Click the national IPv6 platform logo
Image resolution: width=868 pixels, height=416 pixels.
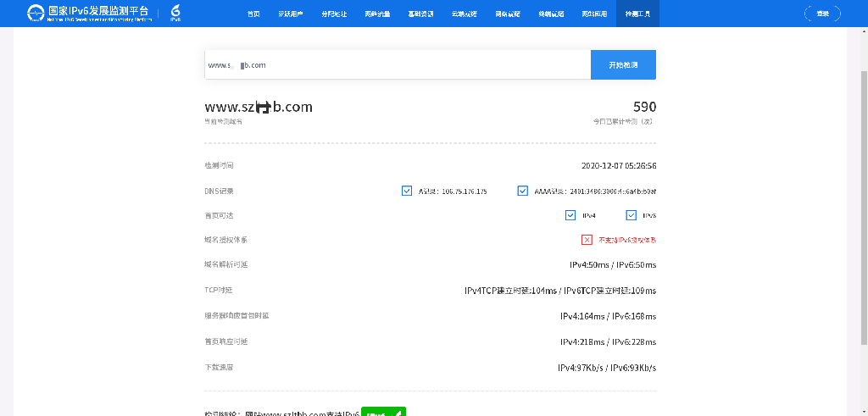(89, 13)
